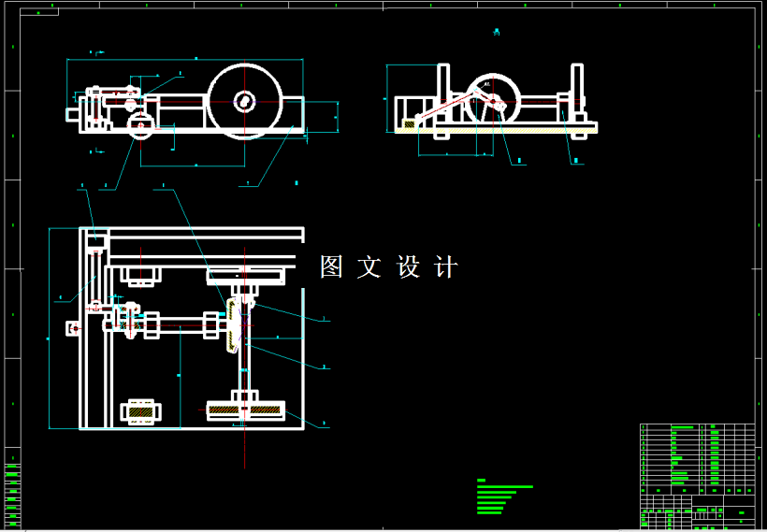The image size is (767, 532).
Task: Click the parts list table
Action: (x=698, y=459)
